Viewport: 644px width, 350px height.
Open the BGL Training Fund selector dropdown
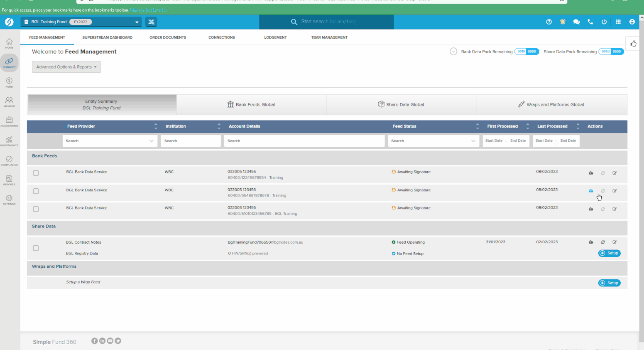[81, 22]
